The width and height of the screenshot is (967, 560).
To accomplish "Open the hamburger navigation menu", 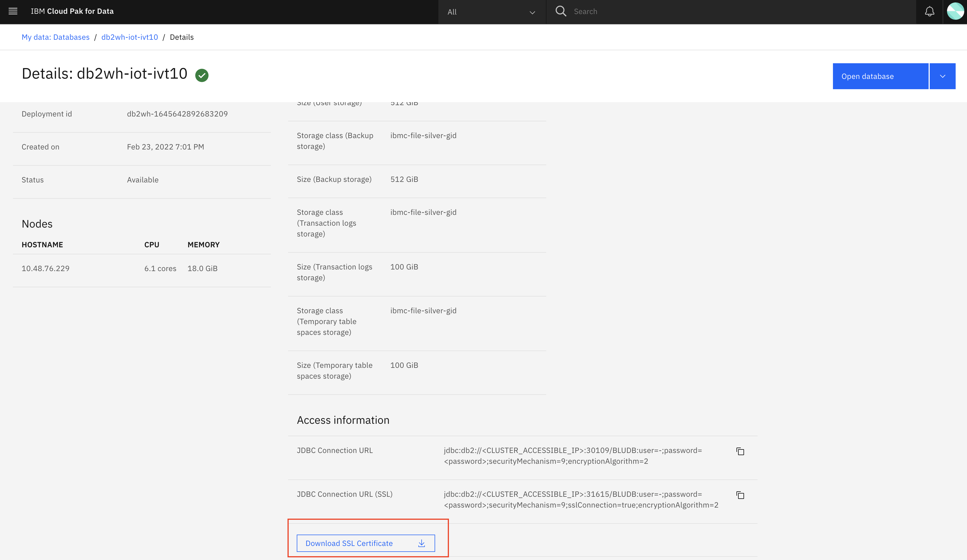I will [13, 11].
